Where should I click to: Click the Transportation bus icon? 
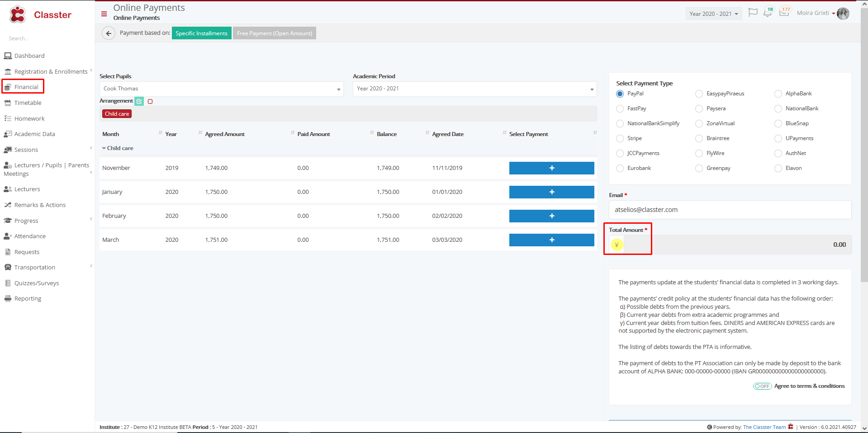(8, 267)
